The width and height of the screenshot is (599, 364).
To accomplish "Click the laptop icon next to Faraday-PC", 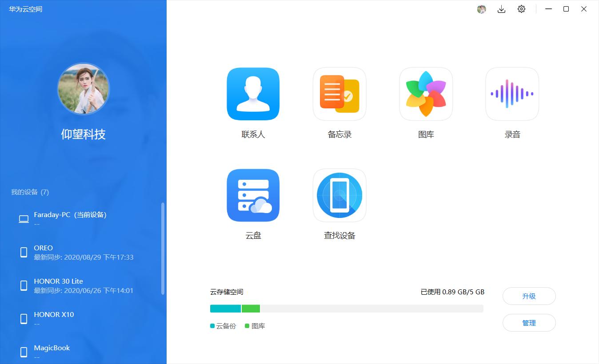I will point(24,218).
